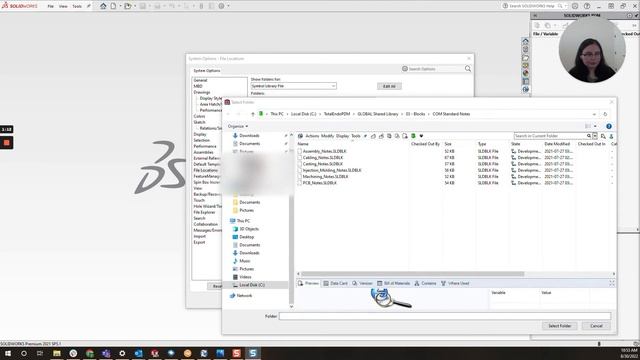
Task: Click the magnifier in Search in Current Folder box
Action: click(589, 136)
